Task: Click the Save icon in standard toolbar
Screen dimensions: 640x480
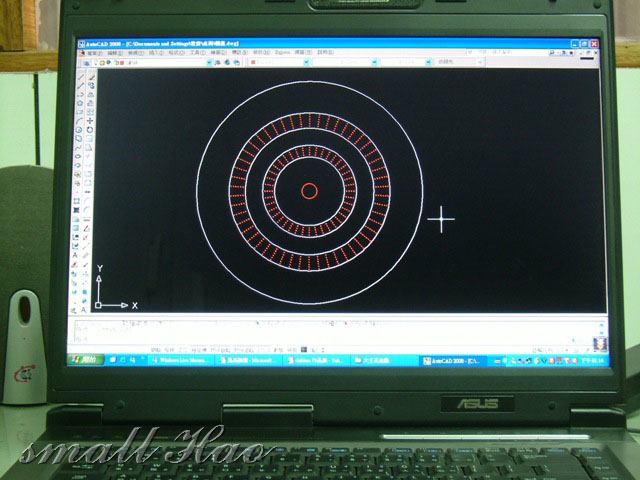Action: (x=101, y=61)
